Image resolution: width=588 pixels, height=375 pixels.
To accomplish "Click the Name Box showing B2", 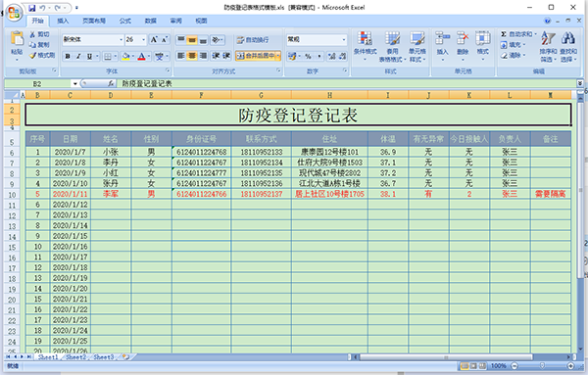I will click(x=37, y=83).
